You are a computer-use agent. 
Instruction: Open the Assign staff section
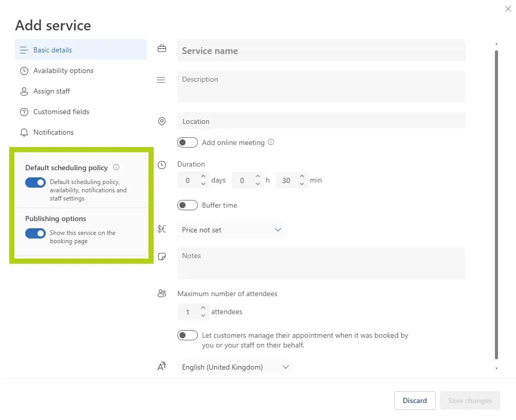[x=51, y=91]
